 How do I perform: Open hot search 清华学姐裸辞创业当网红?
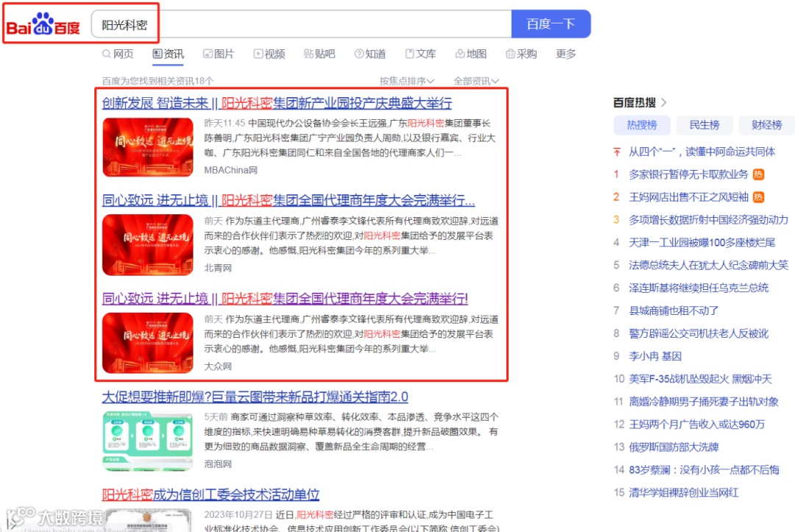[683, 492]
